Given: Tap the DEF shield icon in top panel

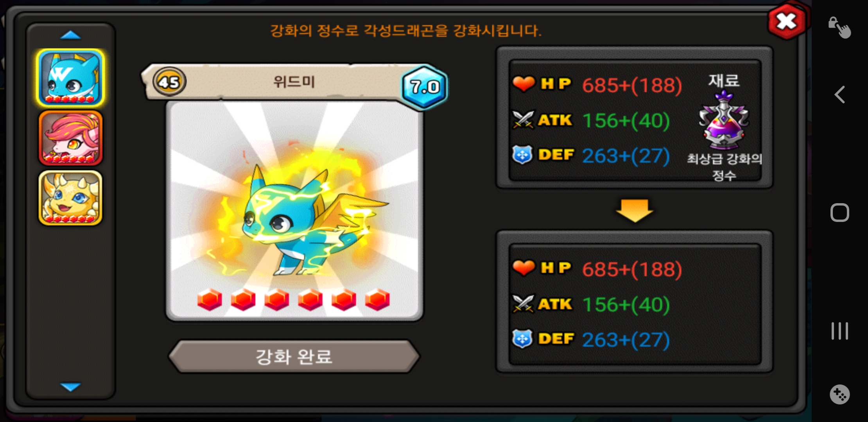Looking at the screenshot, I should point(523,155).
